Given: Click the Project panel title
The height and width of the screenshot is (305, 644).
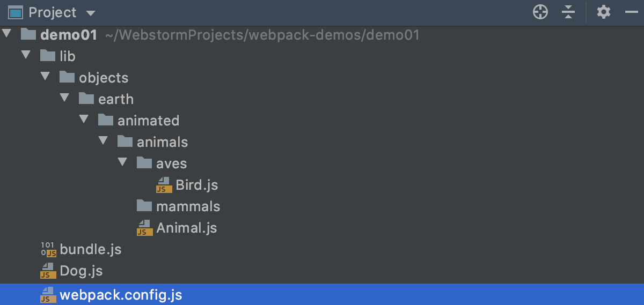Looking at the screenshot, I should click(53, 12).
